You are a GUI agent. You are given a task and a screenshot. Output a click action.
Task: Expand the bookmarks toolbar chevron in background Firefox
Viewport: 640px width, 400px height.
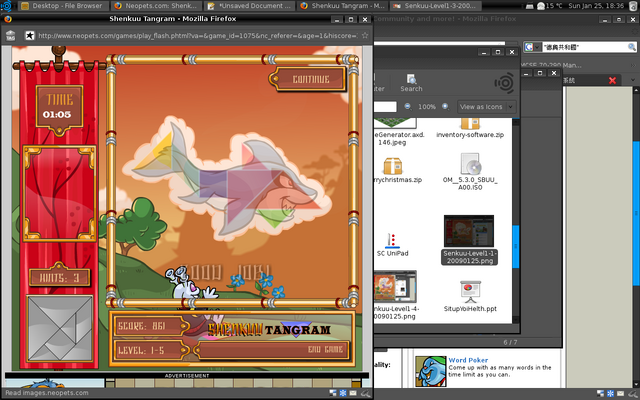[x=633, y=65]
